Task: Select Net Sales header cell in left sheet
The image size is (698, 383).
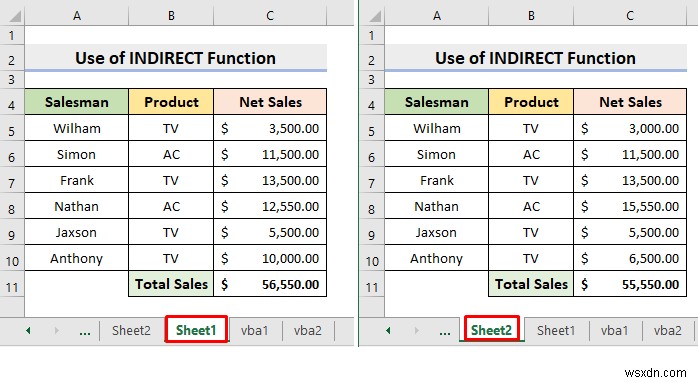Action: pyautogui.click(x=270, y=102)
